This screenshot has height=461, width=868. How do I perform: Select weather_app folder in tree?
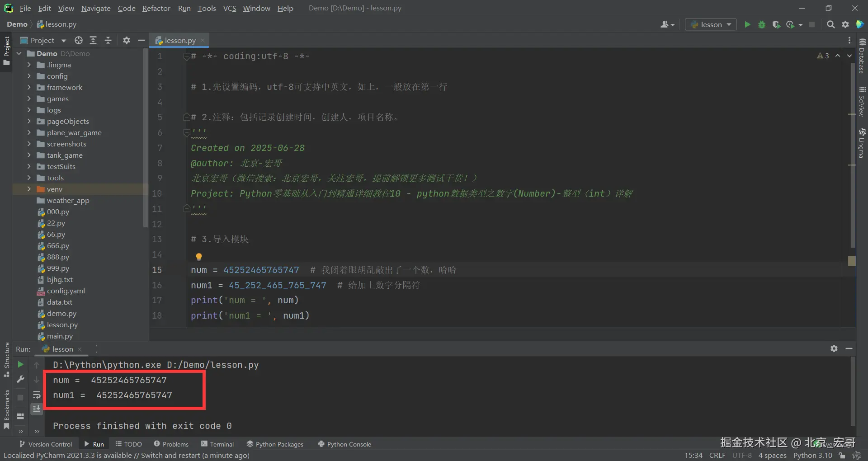pyautogui.click(x=68, y=200)
